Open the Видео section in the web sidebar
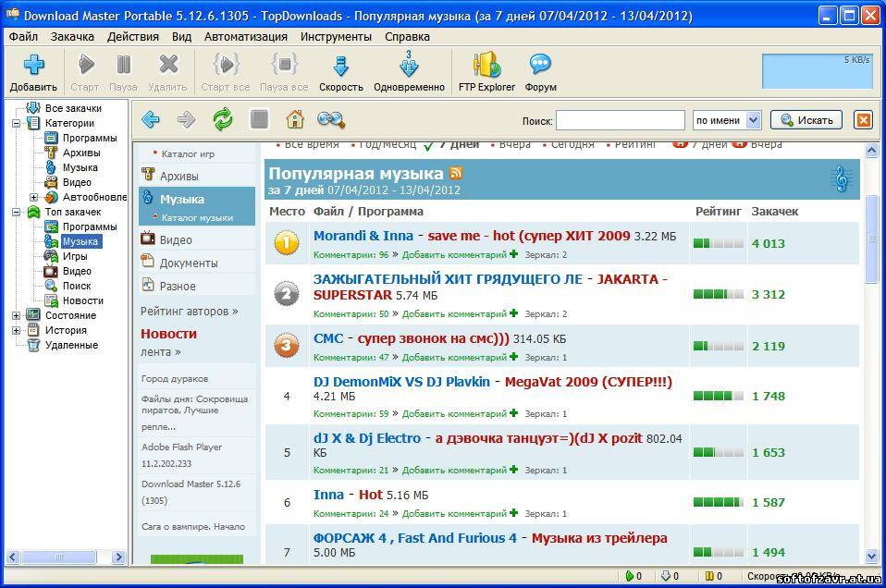This screenshot has width=886, height=588. (x=176, y=240)
